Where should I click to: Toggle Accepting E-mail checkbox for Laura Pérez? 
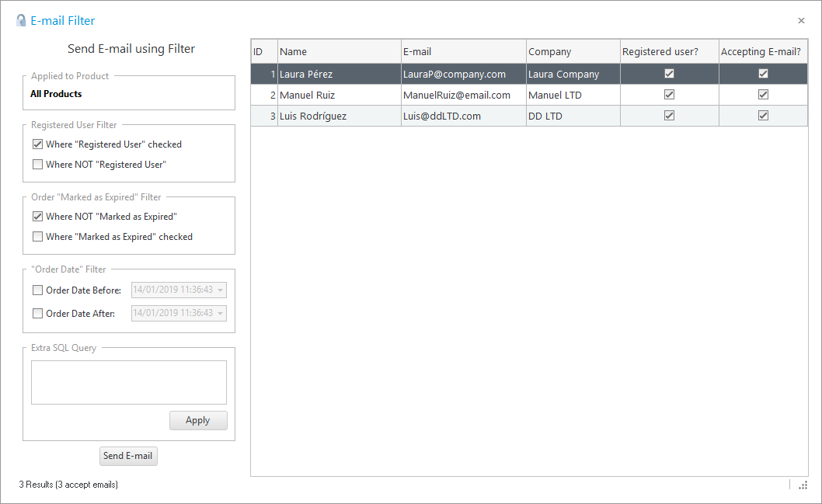click(763, 73)
